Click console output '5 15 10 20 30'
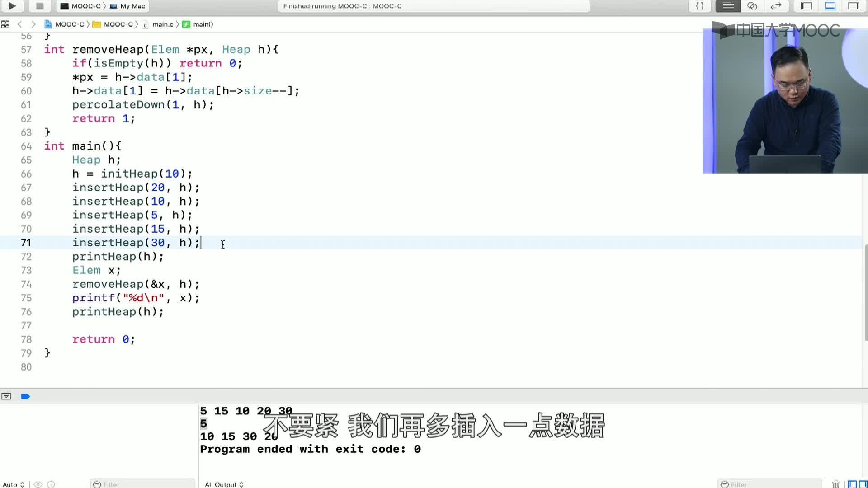Viewport: 868px width, 488px height. [x=246, y=411]
